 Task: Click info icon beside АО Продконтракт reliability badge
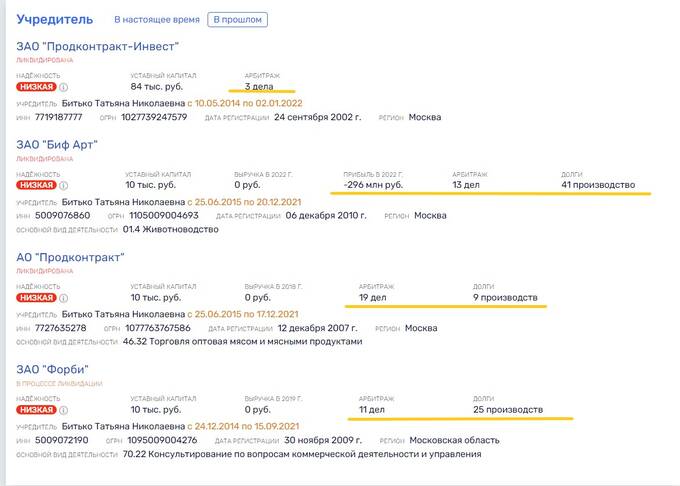pyautogui.click(x=64, y=298)
